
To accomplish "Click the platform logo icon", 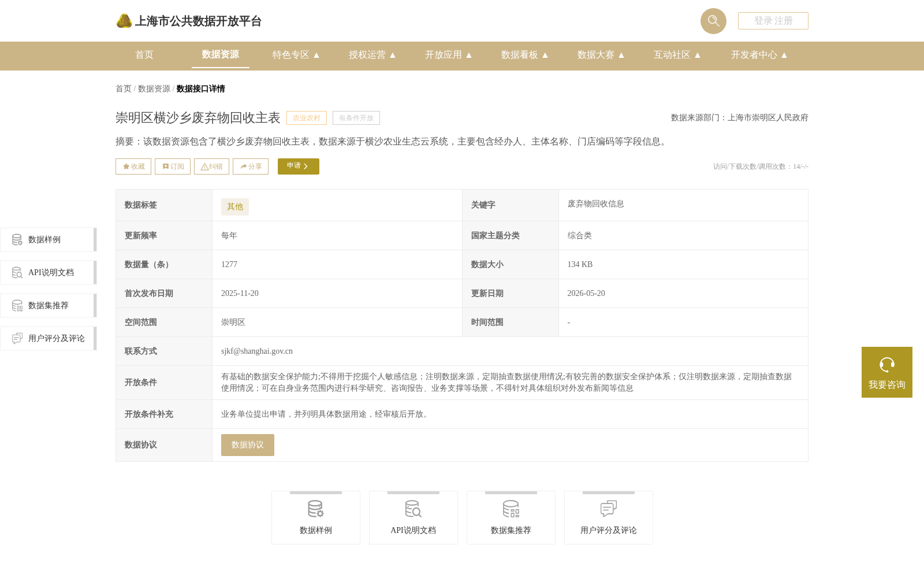I will (x=124, y=21).
